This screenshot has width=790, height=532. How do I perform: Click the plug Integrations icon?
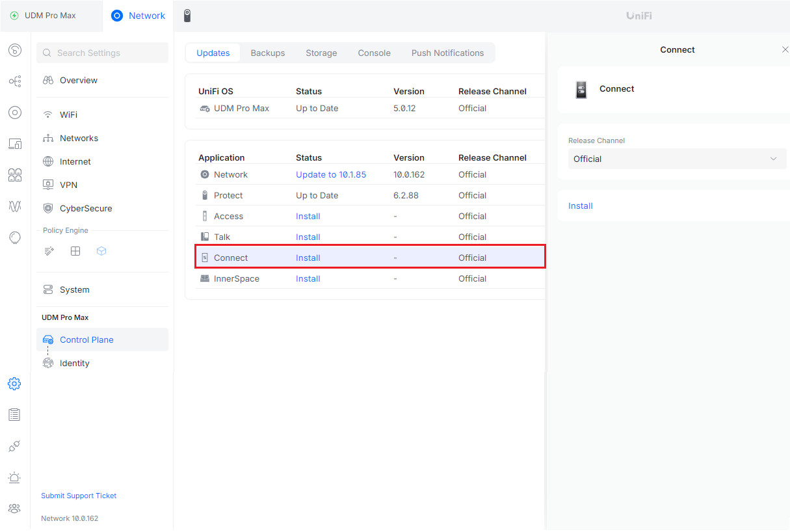pyautogui.click(x=14, y=446)
